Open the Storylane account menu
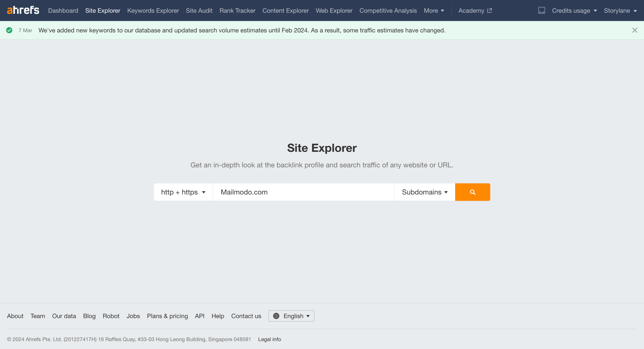This screenshot has height=349, width=644. click(x=620, y=11)
